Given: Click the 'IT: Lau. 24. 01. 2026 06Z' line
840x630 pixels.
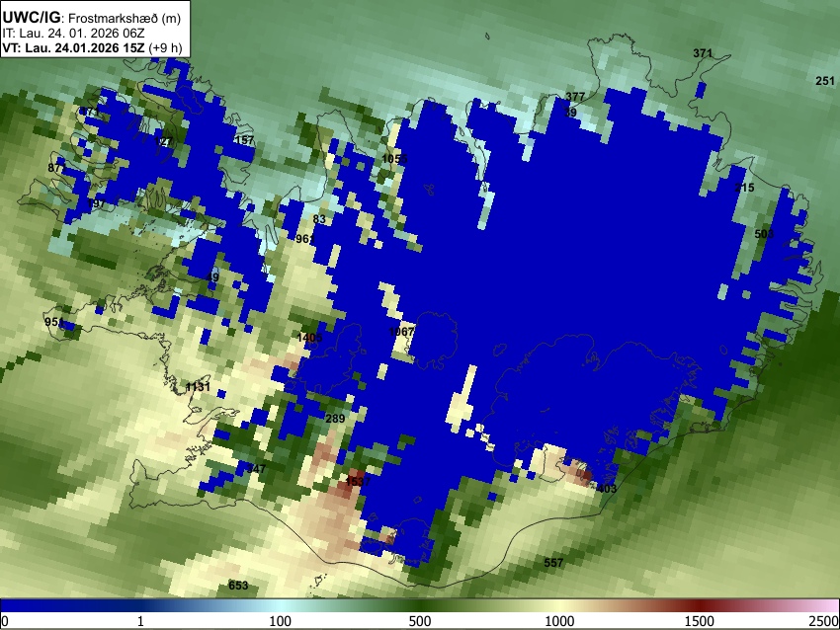Looking at the screenshot, I should 73,34.
